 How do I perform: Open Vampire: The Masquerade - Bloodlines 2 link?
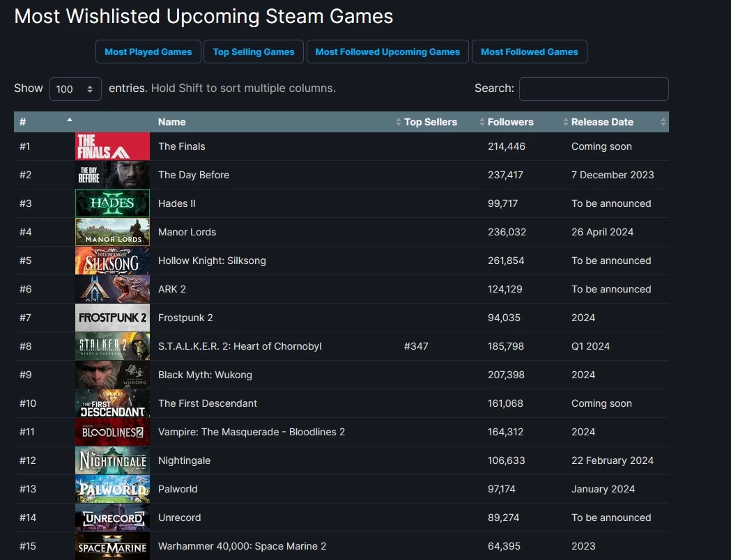point(252,432)
